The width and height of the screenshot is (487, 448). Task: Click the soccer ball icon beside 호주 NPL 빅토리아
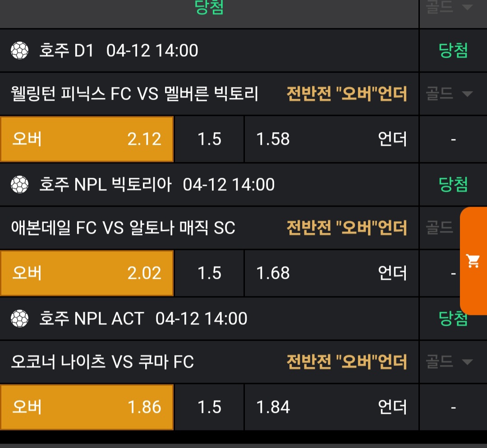19,185
